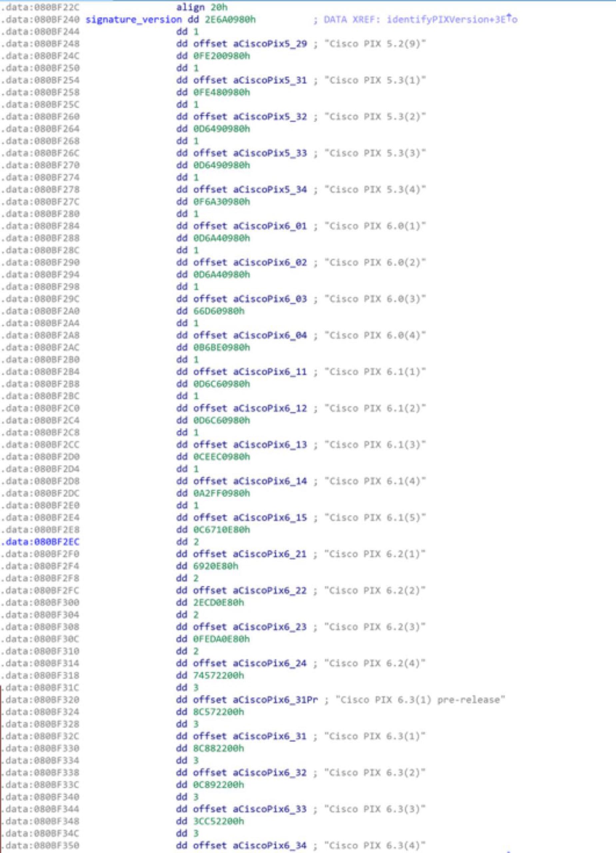Select comment "Cisco PIX 6.3(4)"
616x853 pixels.
pos(375,846)
